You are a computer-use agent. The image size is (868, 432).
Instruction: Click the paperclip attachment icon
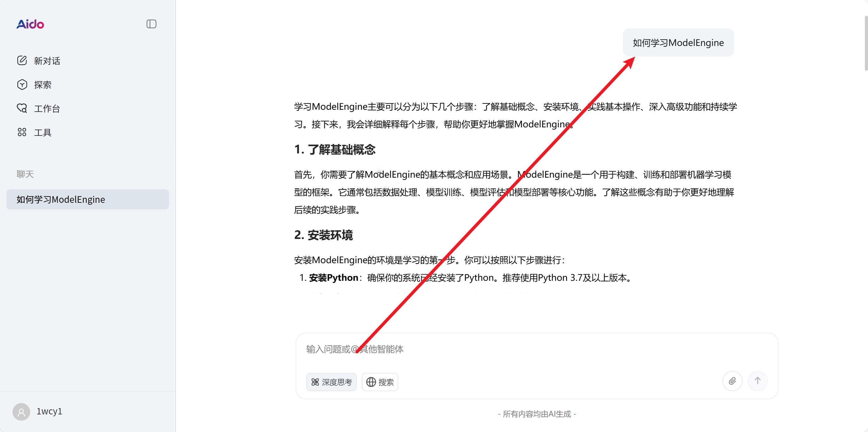pyautogui.click(x=732, y=381)
